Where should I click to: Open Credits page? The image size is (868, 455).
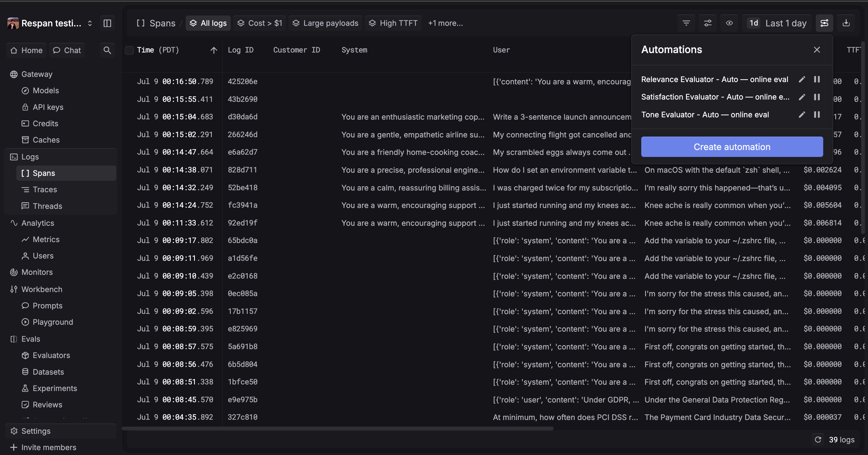coord(45,124)
